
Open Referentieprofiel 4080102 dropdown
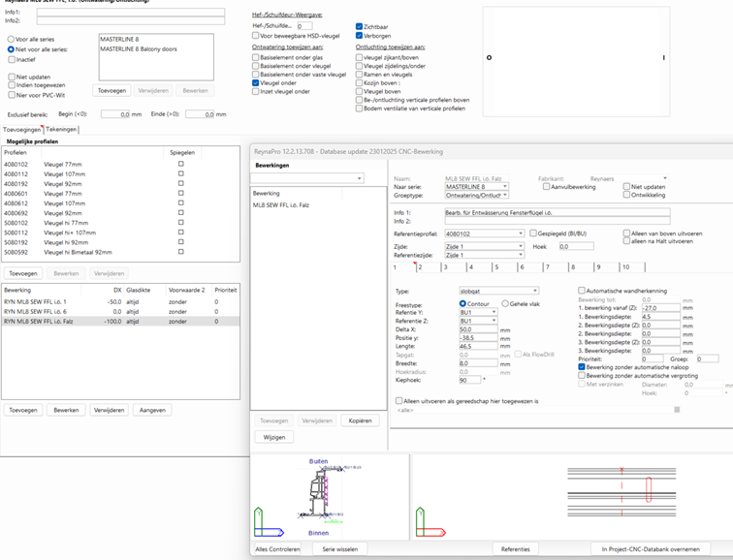[x=521, y=233]
